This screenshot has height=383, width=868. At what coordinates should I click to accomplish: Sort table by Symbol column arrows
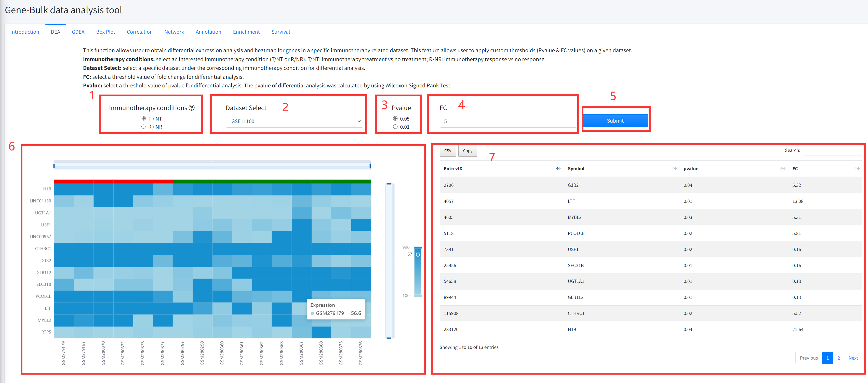(x=674, y=169)
